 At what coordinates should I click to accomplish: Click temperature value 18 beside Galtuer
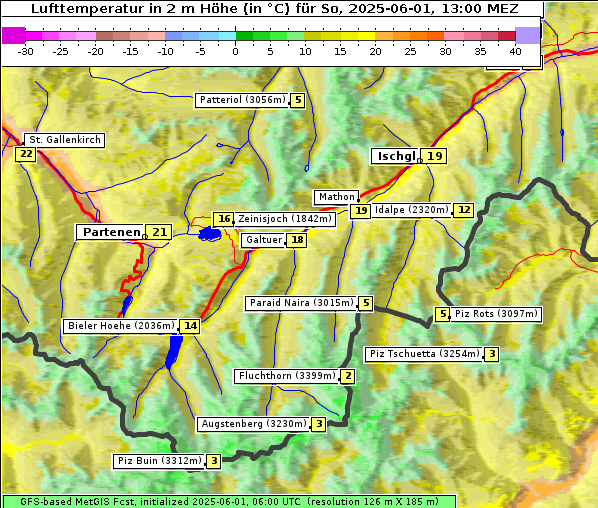tap(297, 240)
